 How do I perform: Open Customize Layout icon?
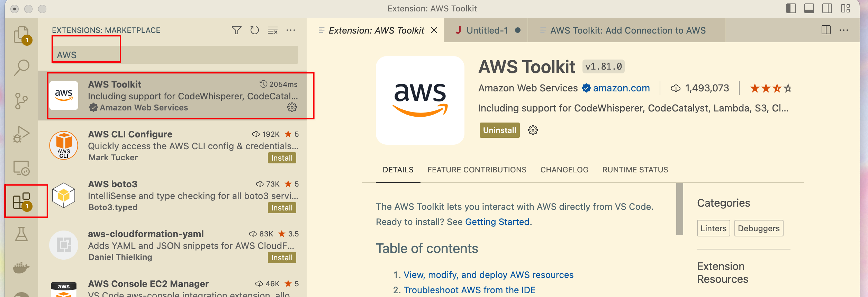click(x=846, y=8)
